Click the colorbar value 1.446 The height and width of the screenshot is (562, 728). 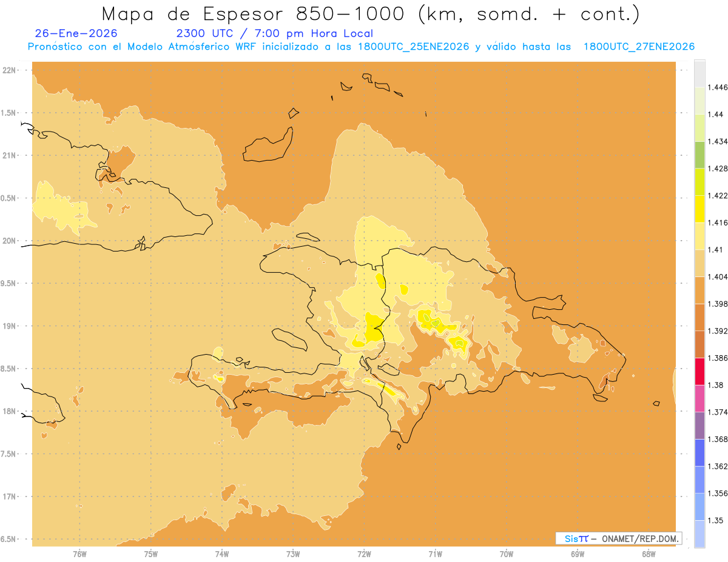click(718, 87)
